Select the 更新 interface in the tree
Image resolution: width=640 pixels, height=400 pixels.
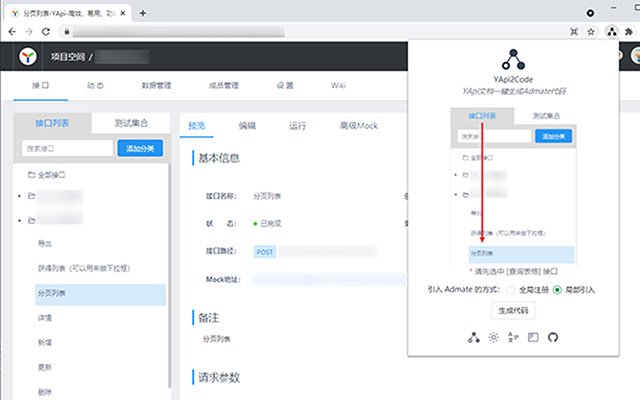pos(44,367)
